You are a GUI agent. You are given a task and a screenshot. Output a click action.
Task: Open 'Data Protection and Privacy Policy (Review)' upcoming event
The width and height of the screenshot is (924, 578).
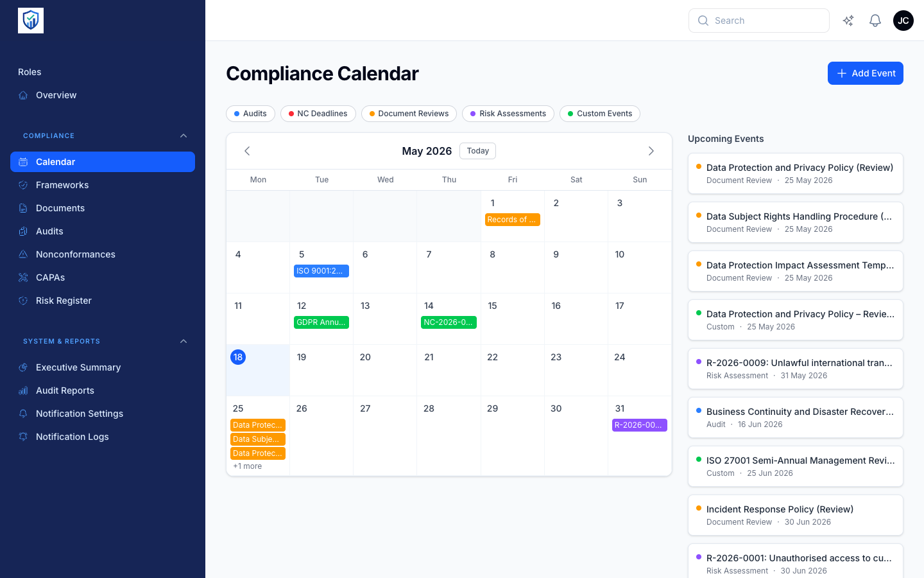796,173
